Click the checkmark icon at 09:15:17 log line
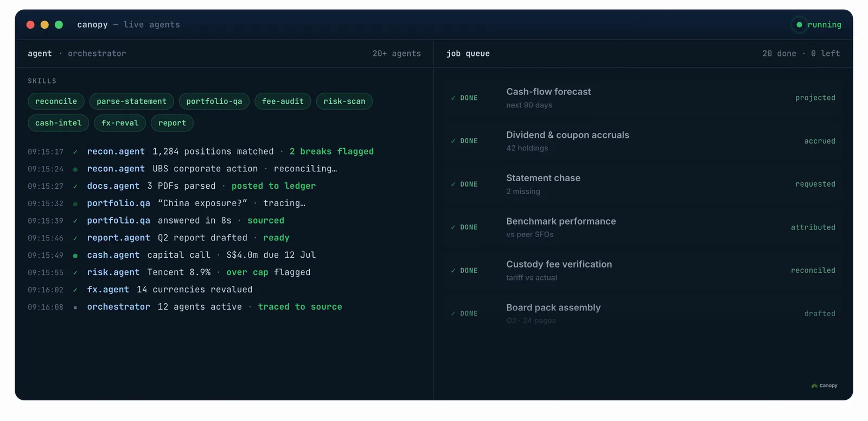 (75, 152)
